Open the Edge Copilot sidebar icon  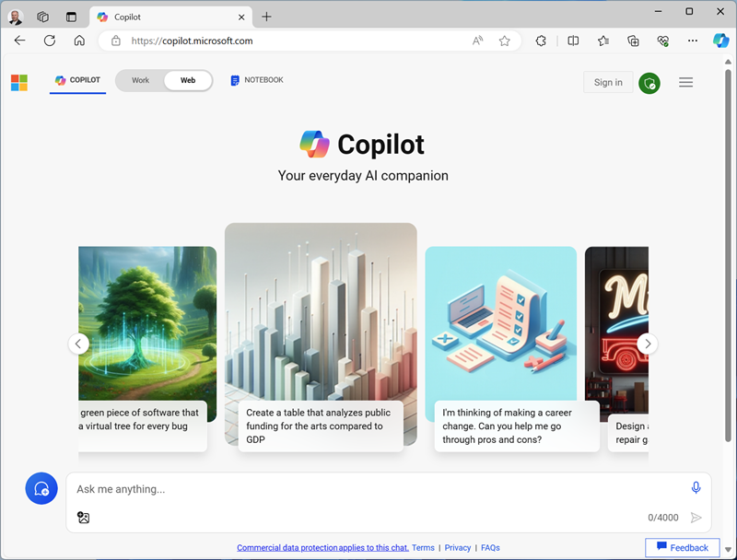[x=720, y=41]
